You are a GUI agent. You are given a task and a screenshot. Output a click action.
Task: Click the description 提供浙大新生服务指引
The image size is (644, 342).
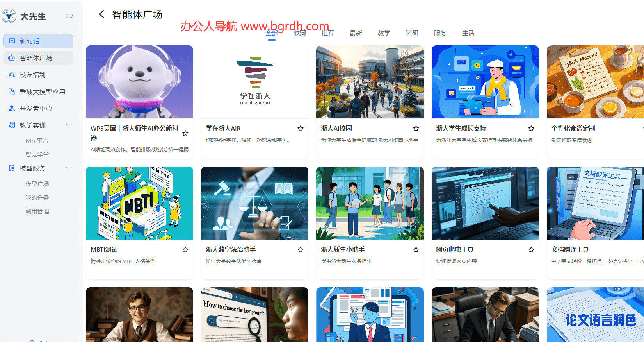tap(346, 261)
